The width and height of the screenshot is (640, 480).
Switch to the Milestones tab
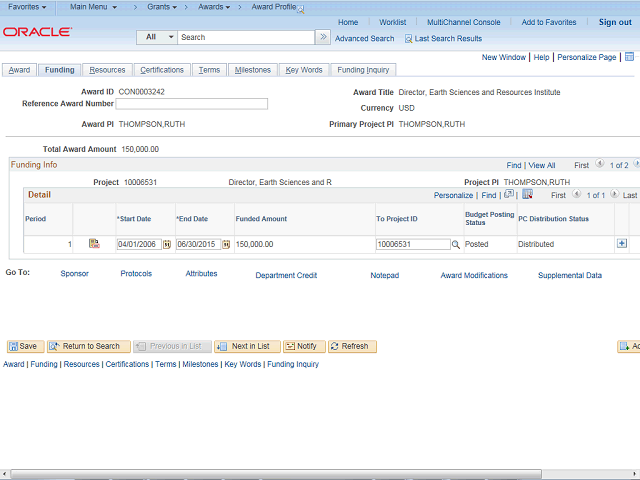tap(253, 70)
